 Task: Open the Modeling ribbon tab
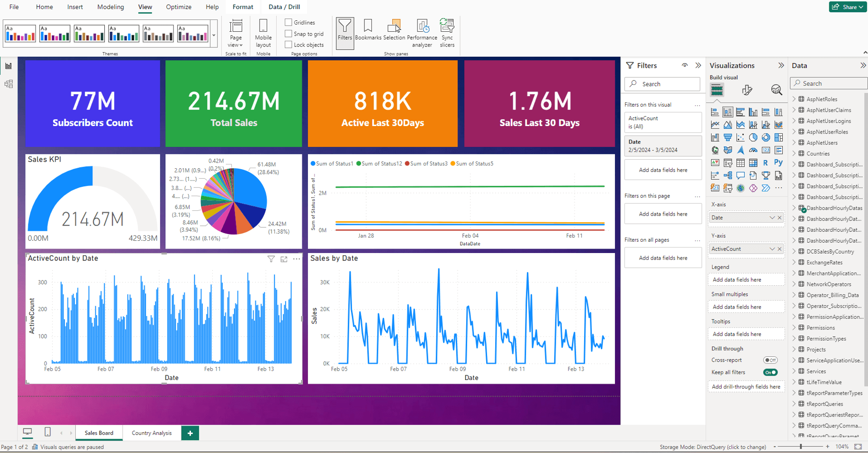(110, 7)
